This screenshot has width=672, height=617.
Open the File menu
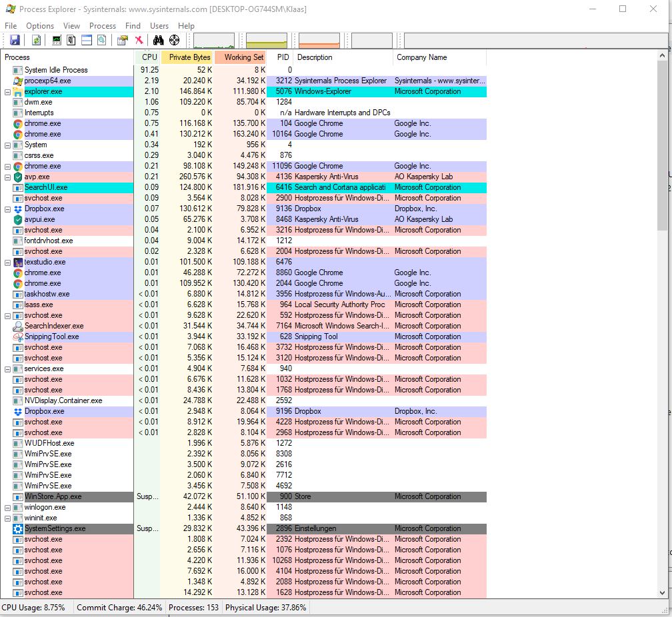(x=11, y=26)
